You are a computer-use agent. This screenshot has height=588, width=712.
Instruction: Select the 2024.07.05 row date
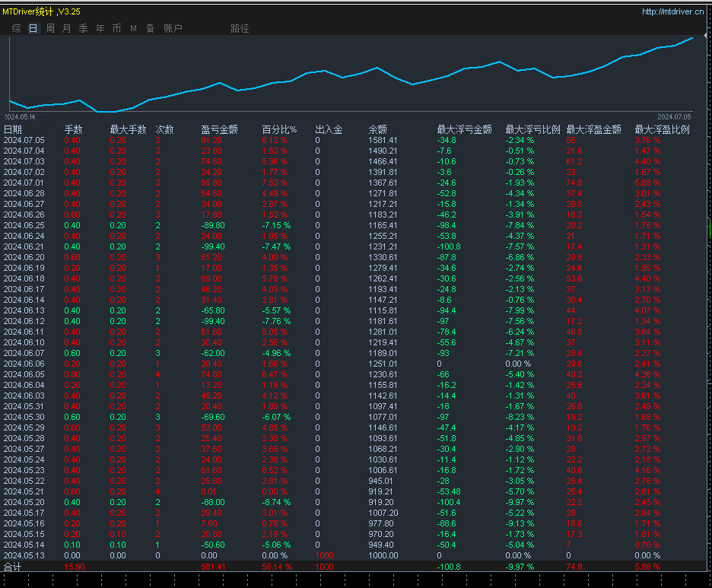(x=24, y=140)
